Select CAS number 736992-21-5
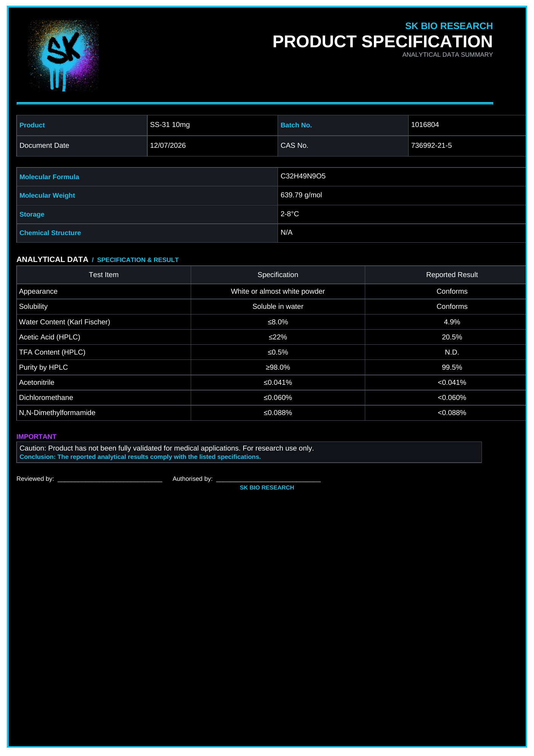 pos(431,146)
